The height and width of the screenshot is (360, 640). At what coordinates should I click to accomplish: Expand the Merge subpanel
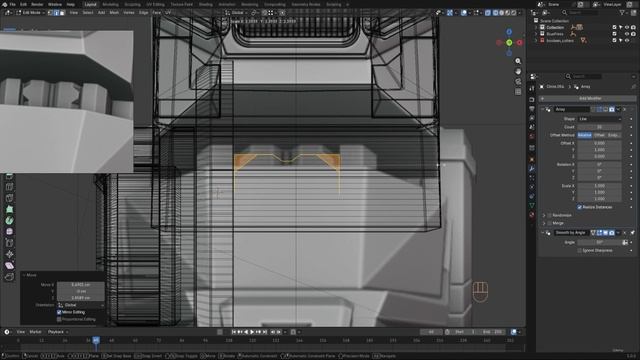pyautogui.click(x=544, y=223)
